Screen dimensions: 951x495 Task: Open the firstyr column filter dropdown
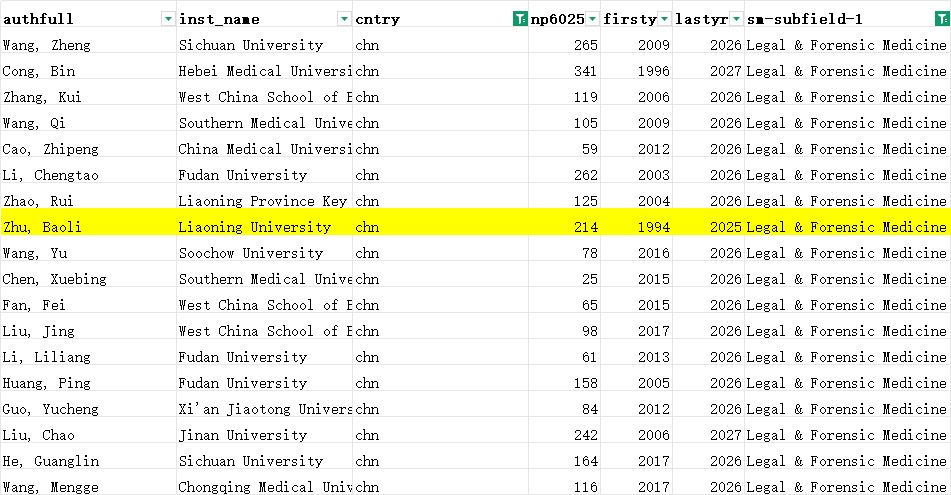(664, 19)
